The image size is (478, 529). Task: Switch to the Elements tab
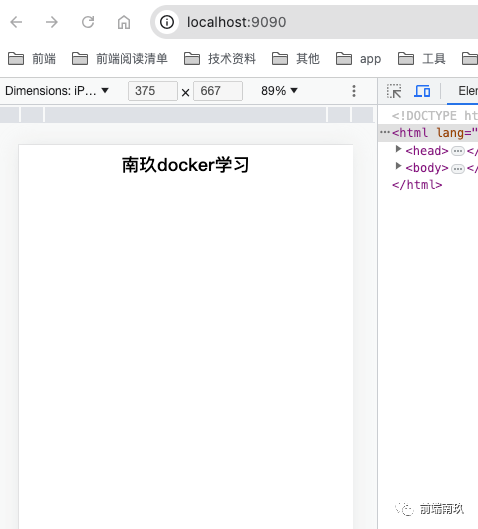coord(468,91)
